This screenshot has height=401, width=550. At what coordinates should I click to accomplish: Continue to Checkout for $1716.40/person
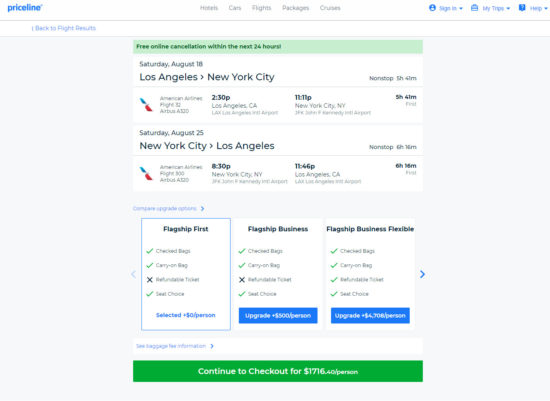click(x=278, y=371)
